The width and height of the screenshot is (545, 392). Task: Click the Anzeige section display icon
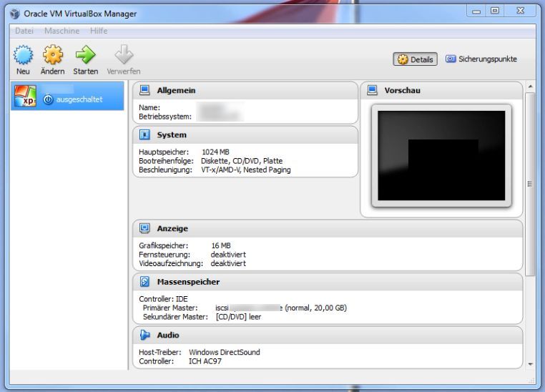click(144, 228)
